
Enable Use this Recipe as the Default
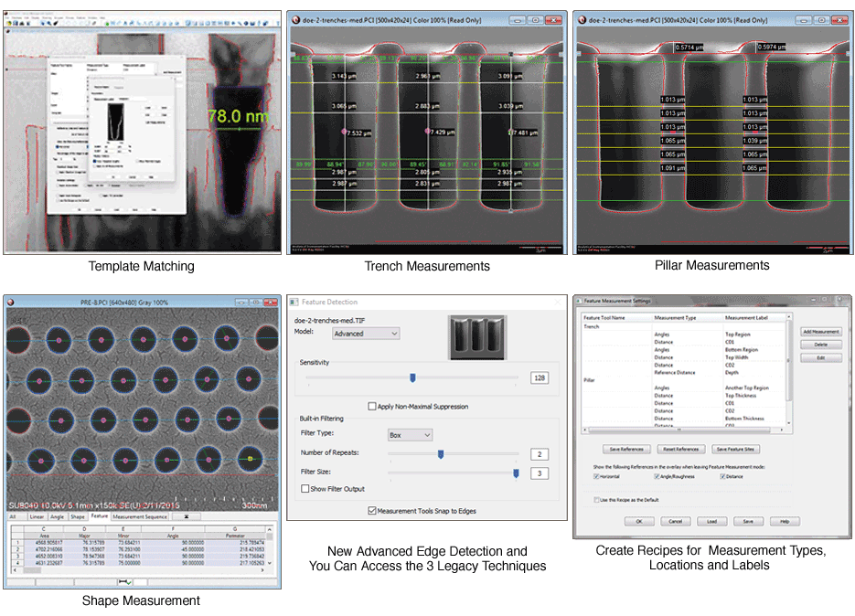(596, 500)
